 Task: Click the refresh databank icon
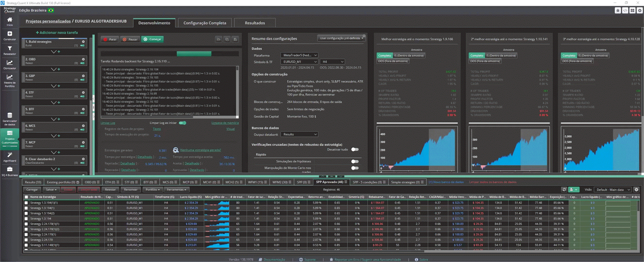564,189
